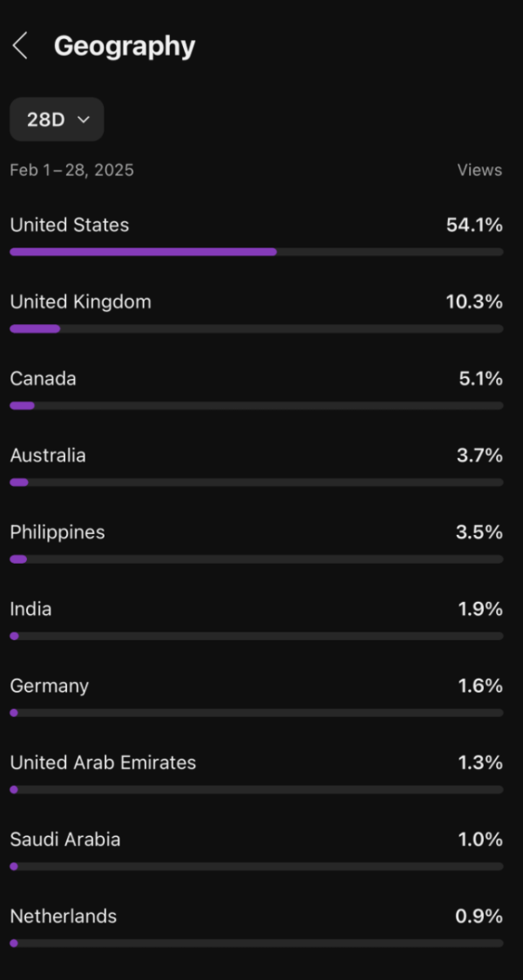
Task: Tap the Netherlands country label
Action: tap(63, 916)
